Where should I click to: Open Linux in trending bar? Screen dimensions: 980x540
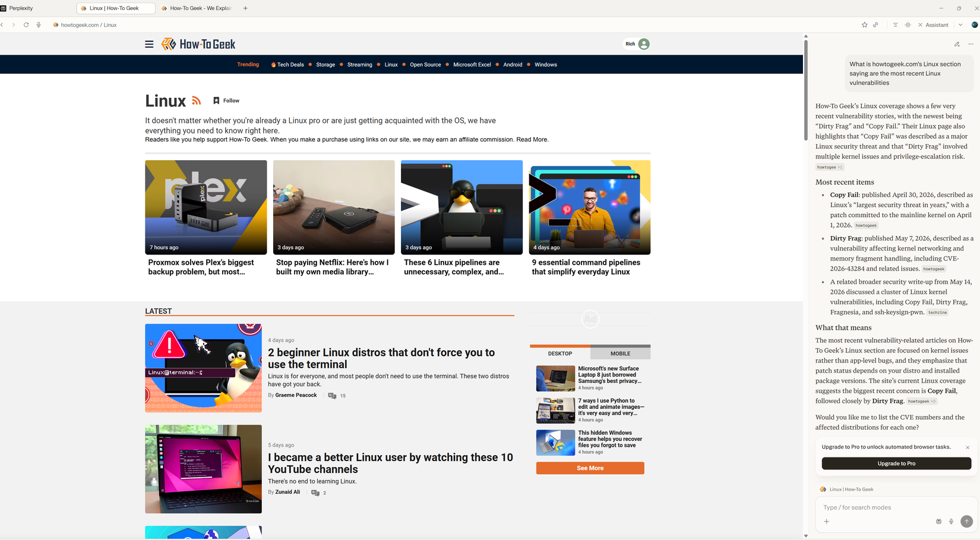[391, 65]
